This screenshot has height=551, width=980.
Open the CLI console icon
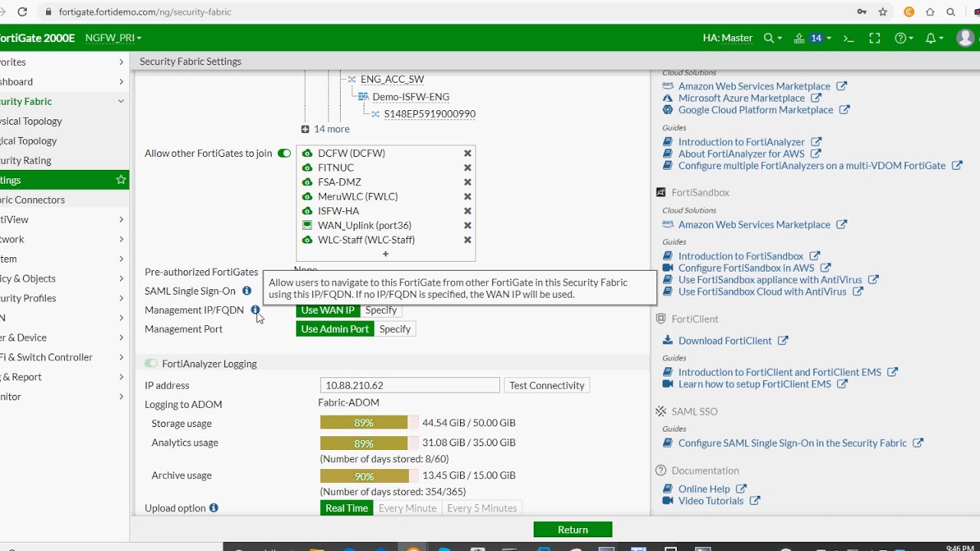(x=848, y=38)
